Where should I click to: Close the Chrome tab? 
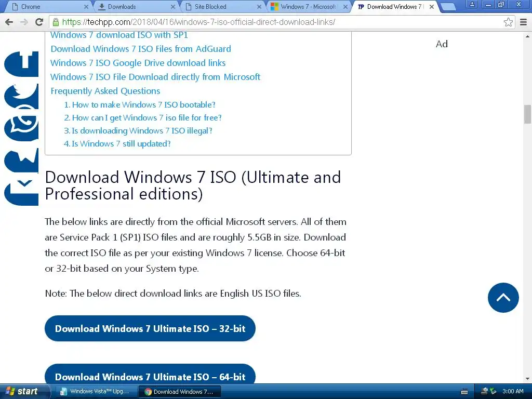click(x=86, y=7)
